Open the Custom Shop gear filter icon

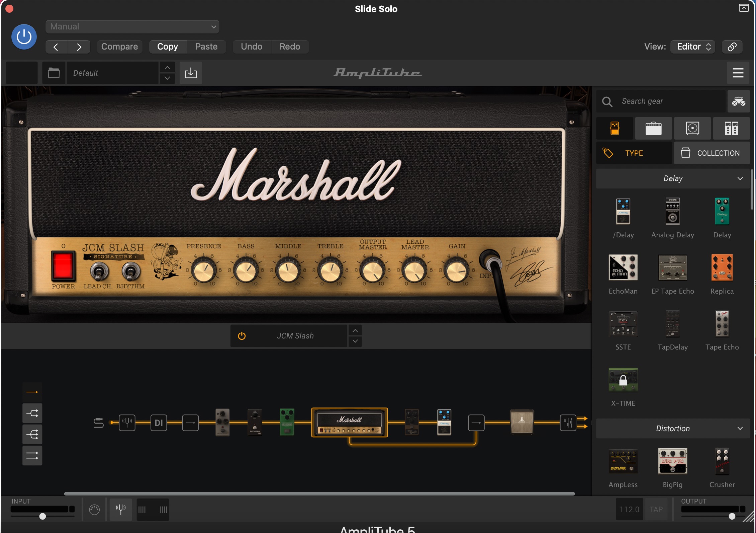pyautogui.click(x=739, y=101)
